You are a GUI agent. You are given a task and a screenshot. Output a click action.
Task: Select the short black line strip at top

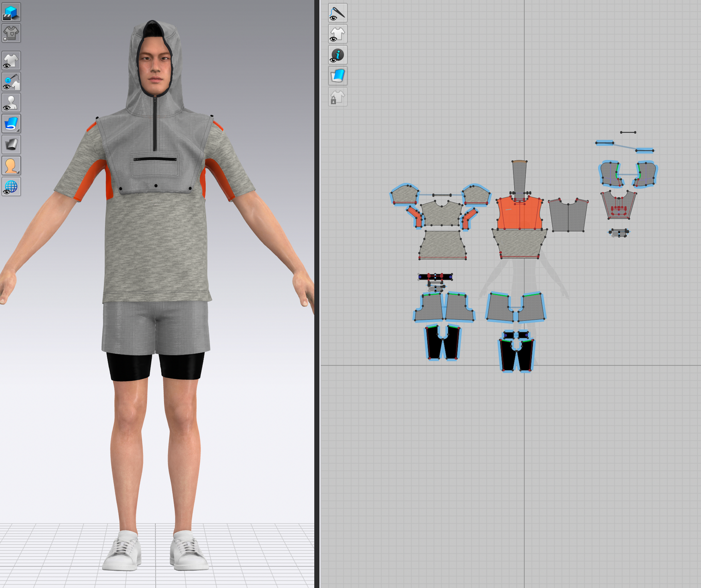[x=628, y=132]
